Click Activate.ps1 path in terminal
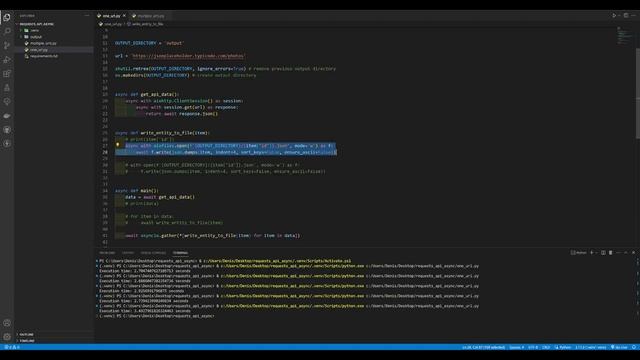The width and height of the screenshot is (640, 360). pyautogui.click(x=277, y=261)
